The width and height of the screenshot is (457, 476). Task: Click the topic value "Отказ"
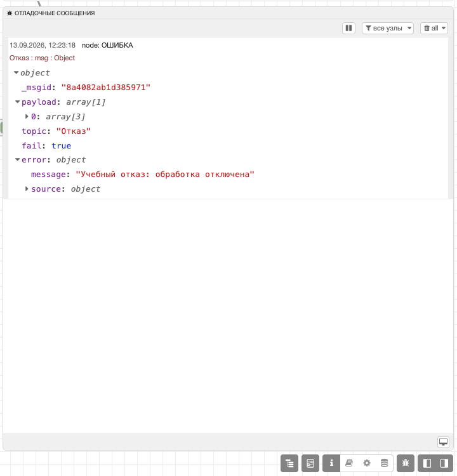pos(74,131)
